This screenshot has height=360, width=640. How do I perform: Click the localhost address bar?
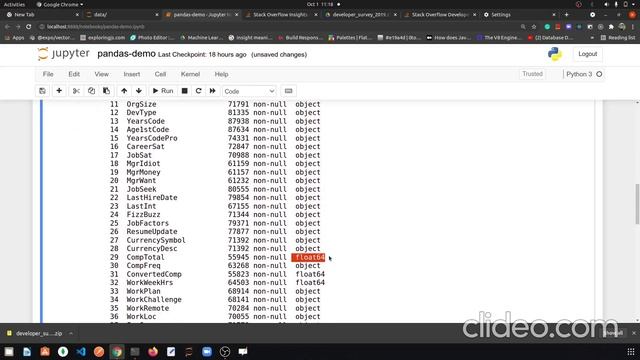pos(278,27)
